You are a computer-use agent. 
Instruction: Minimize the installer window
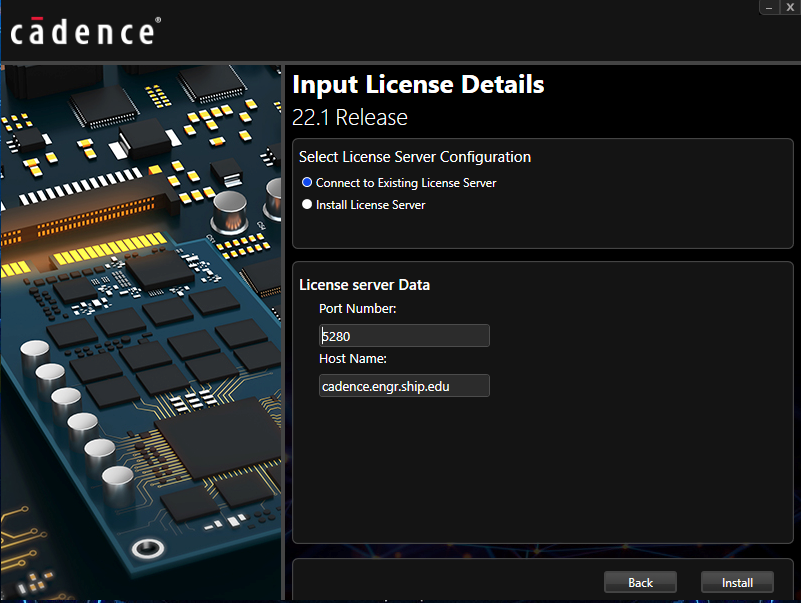769,7
